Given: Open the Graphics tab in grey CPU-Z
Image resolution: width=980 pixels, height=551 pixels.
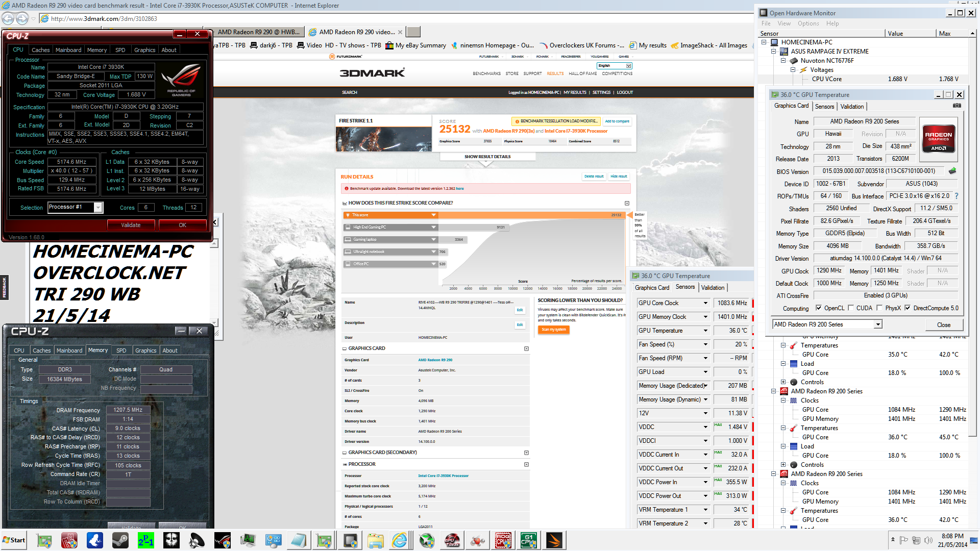Looking at the screenshot, I should 145,350.
